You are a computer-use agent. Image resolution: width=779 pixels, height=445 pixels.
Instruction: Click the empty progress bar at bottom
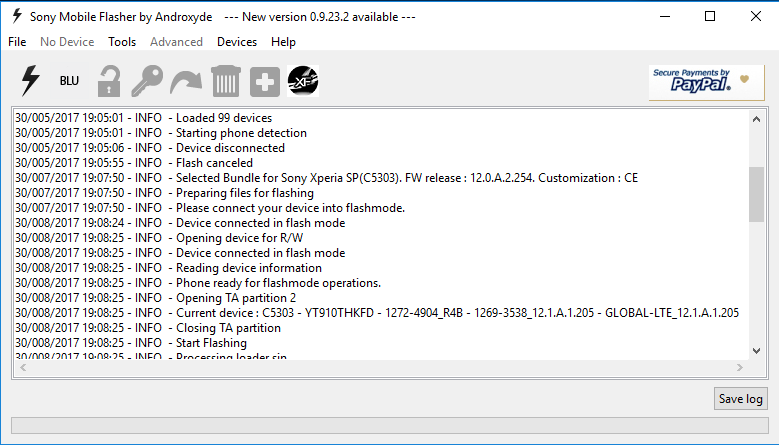(x=390, y=426)
